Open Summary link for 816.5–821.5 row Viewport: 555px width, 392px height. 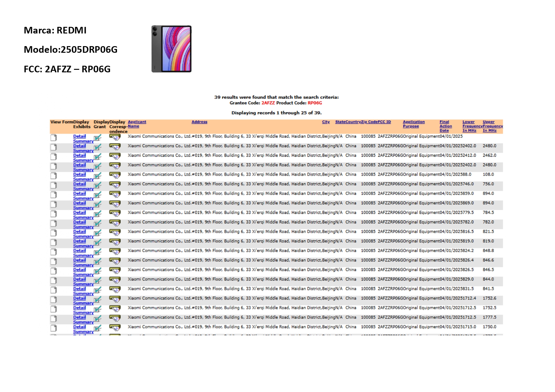83,236
